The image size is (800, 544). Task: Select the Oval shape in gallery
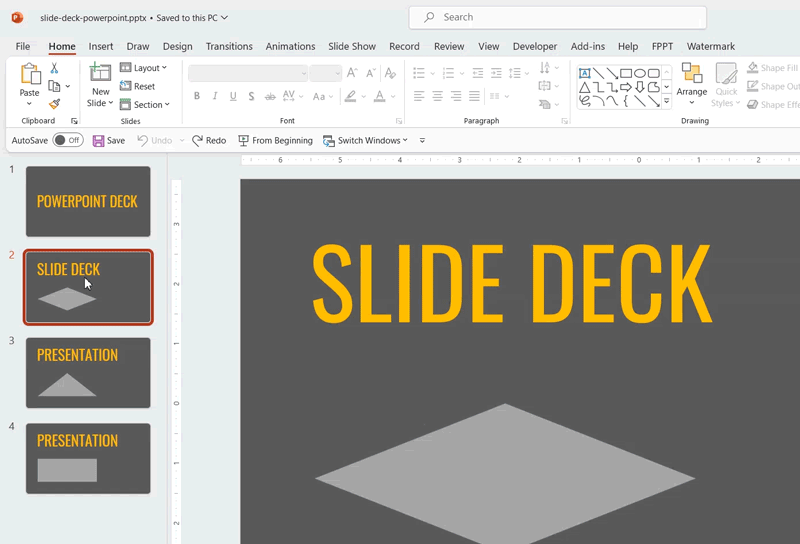pyautogui.click(x=640, y=73)
